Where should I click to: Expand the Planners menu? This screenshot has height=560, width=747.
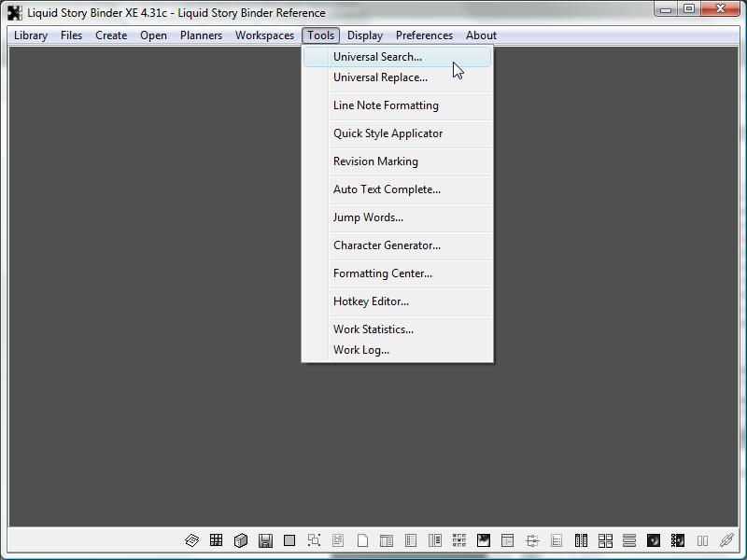[201, 35]
